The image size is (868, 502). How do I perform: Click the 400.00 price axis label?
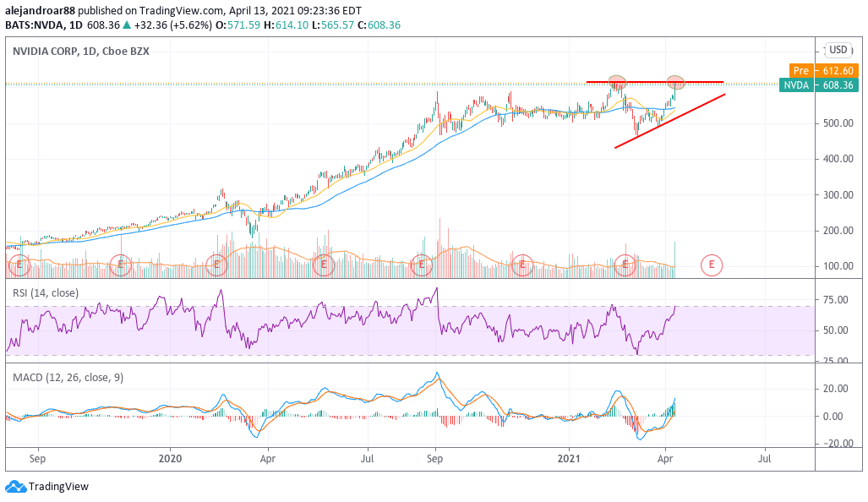(838, 159)
